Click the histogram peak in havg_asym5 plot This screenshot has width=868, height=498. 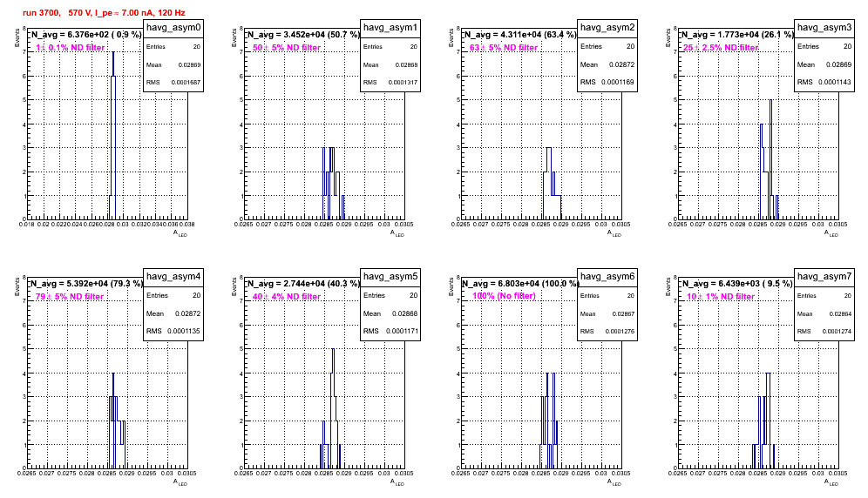pyautogui.click(x=333, y=350)
